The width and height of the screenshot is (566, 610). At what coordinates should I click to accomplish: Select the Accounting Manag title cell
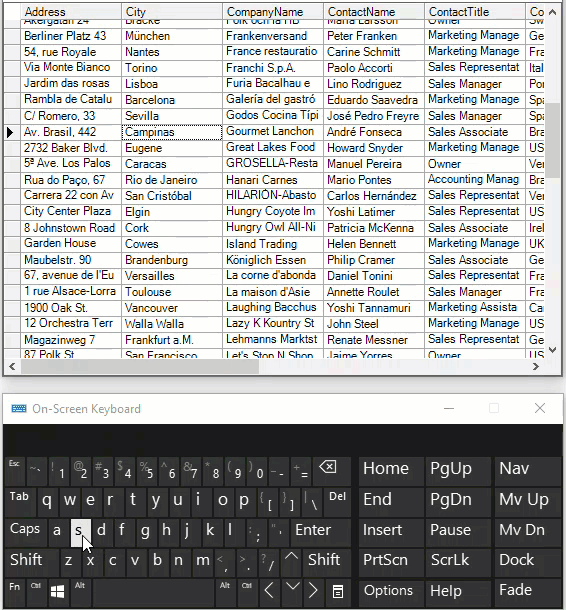(x=475, y=180)
